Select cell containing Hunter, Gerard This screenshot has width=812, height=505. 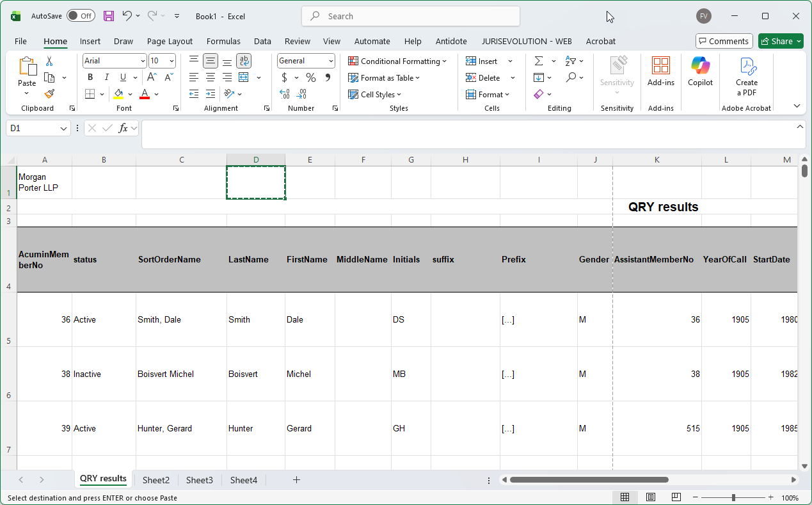point(181,428)
